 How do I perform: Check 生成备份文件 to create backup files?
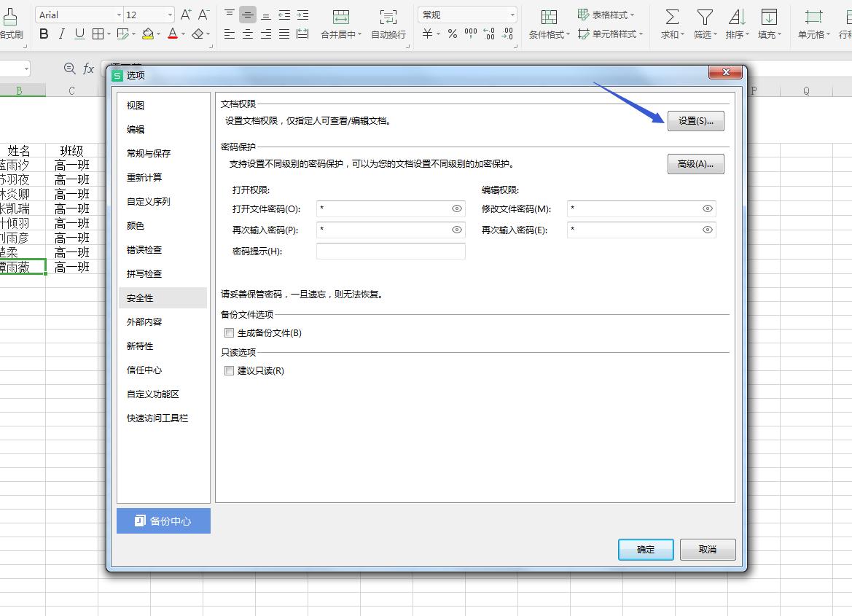230,332
